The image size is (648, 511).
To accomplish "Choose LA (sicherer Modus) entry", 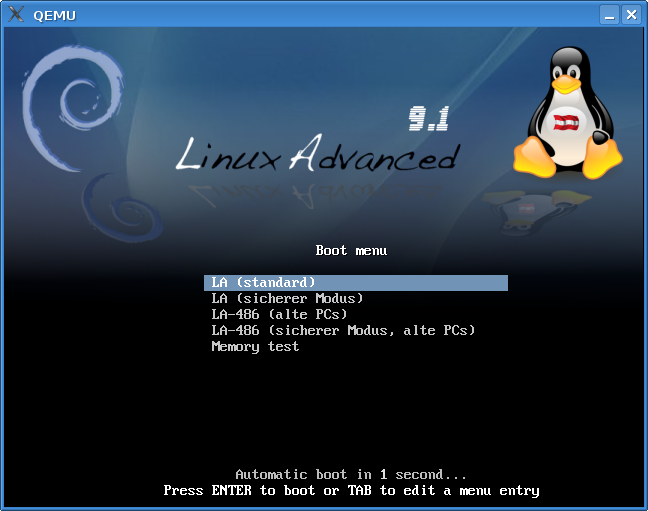I will tap(287, 298).
